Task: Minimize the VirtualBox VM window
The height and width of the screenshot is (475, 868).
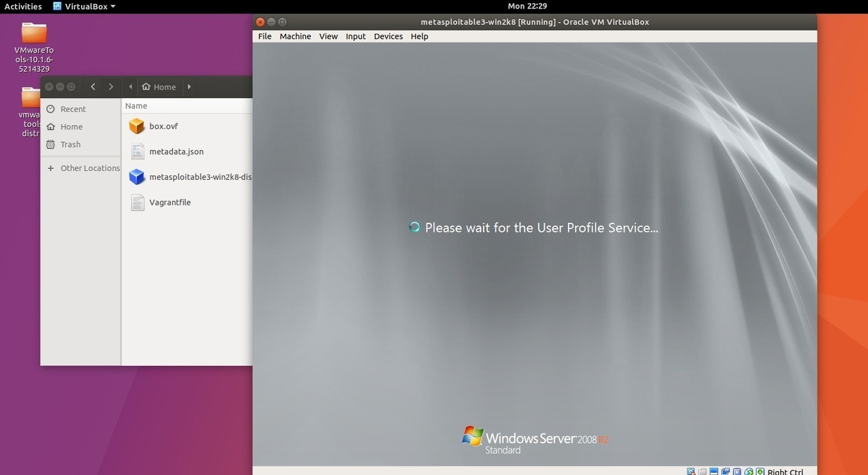Action: [271, 22]
